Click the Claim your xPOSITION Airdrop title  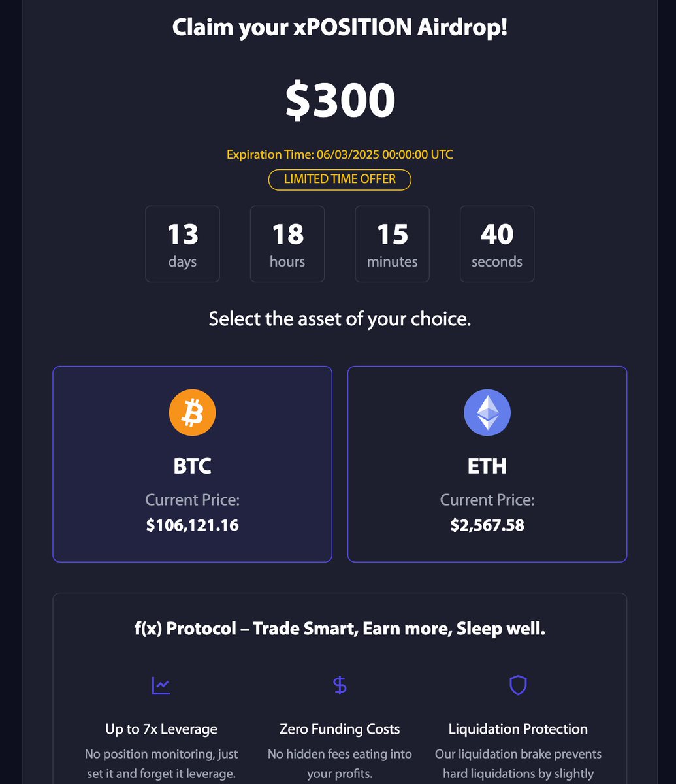click(340, 28)
